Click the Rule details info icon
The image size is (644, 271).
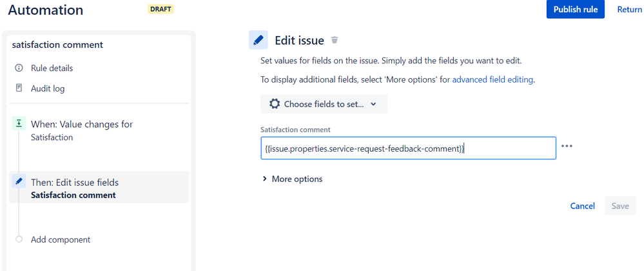[x=19, y=68]
